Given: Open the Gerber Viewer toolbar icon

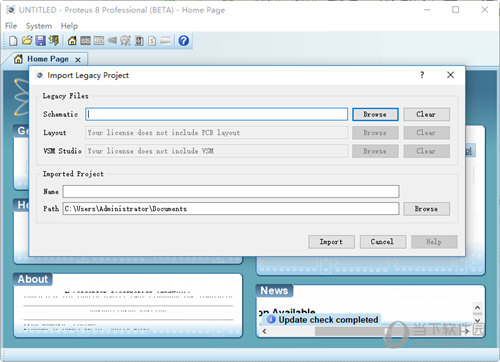Looking at the screenshot, I should coord(125,41).
